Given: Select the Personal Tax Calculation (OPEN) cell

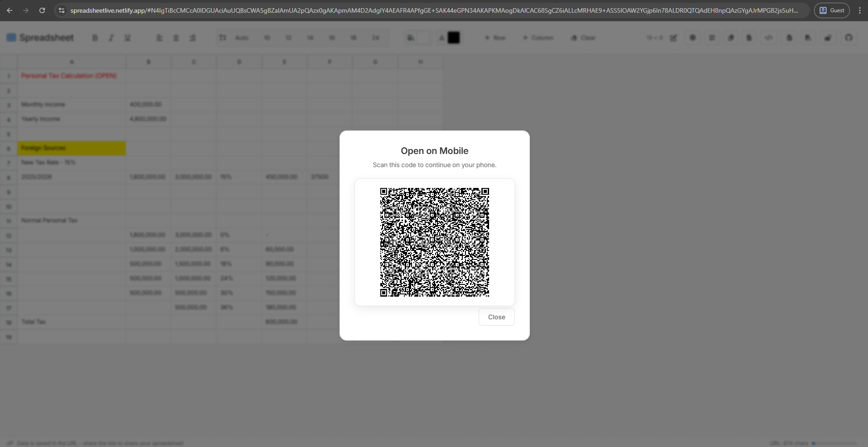Looking at the screenshot, I should (x=72, y=76).
